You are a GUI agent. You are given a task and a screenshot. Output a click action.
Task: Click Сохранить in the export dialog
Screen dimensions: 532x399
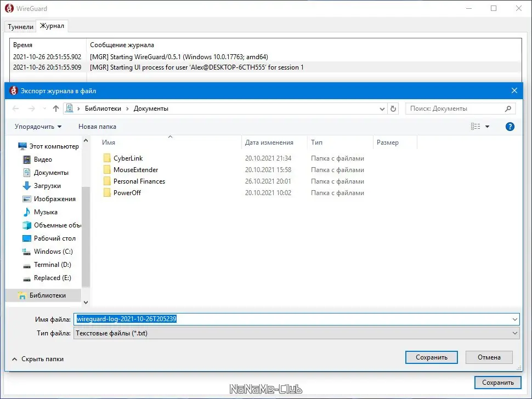(431, 357)
